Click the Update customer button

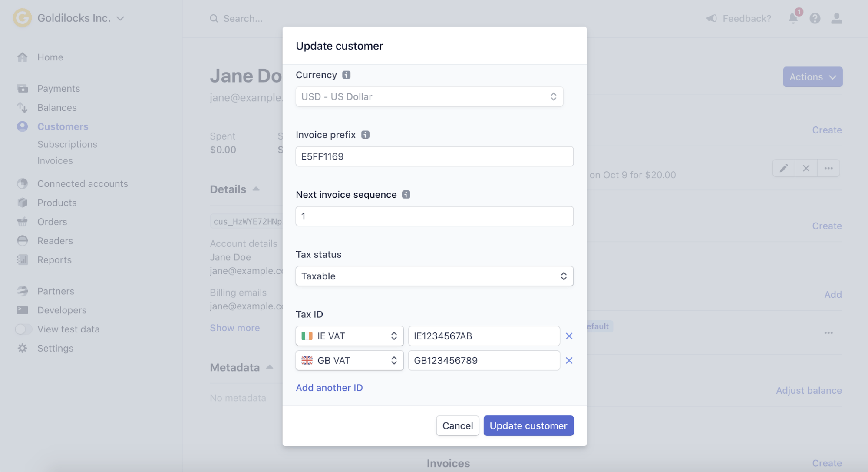point(528,425)
